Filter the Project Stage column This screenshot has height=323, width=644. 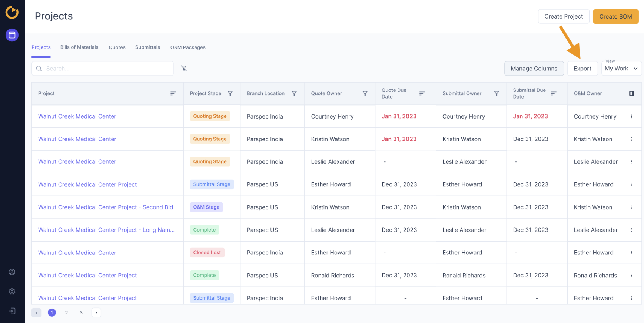[x=230, y=94]
